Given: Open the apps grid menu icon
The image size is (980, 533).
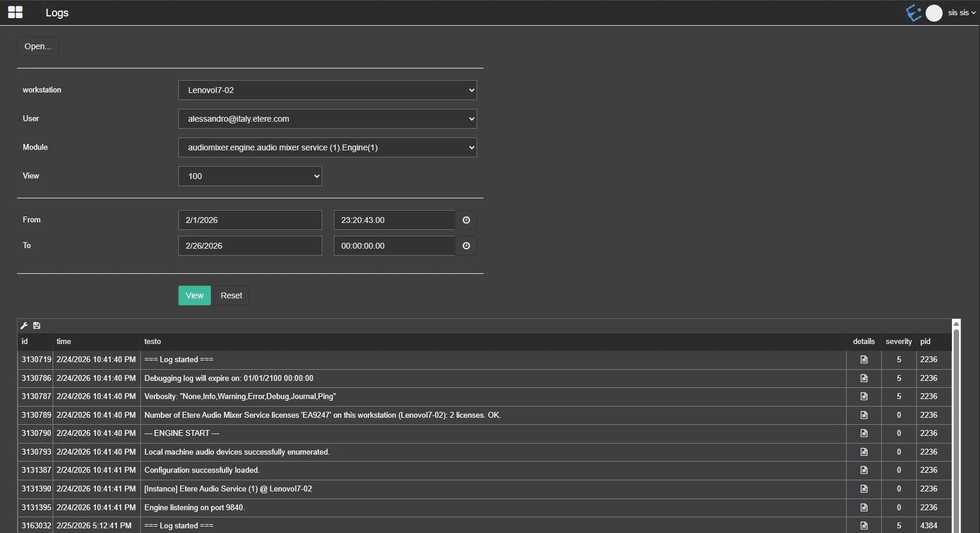Looking at the screenshot, I should [x=15, y=12].
